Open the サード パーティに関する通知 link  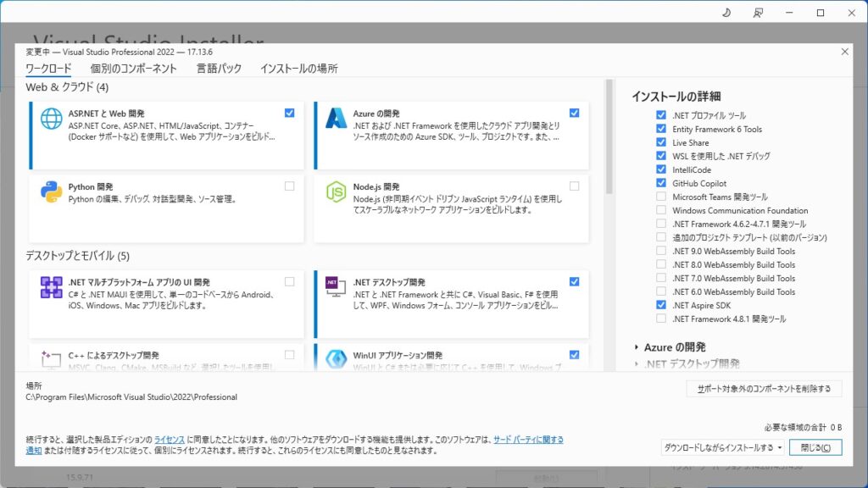click(x=528, y=440)
